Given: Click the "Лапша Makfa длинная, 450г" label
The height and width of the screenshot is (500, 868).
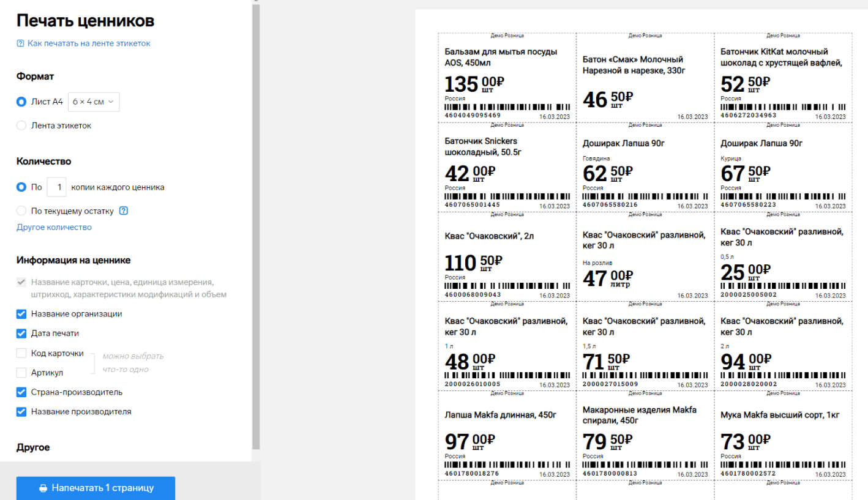Looking at the screenshot, I should (x=507, y=435).
